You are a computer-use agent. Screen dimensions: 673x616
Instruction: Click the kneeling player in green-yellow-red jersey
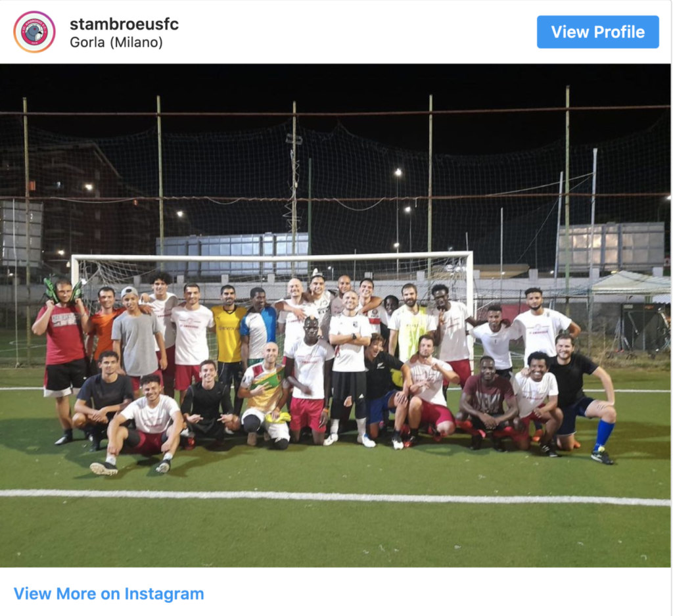[x=264, y=395]
